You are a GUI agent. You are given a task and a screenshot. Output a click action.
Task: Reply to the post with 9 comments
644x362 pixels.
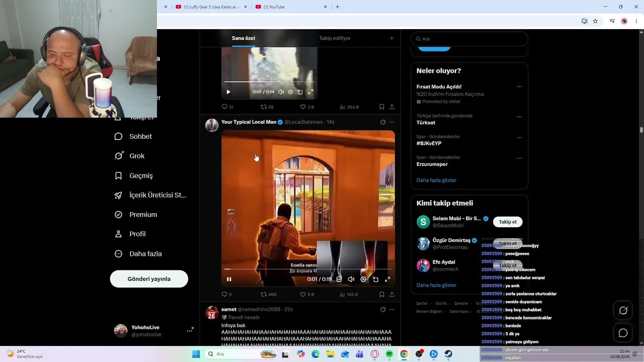(x=227, y=294)
